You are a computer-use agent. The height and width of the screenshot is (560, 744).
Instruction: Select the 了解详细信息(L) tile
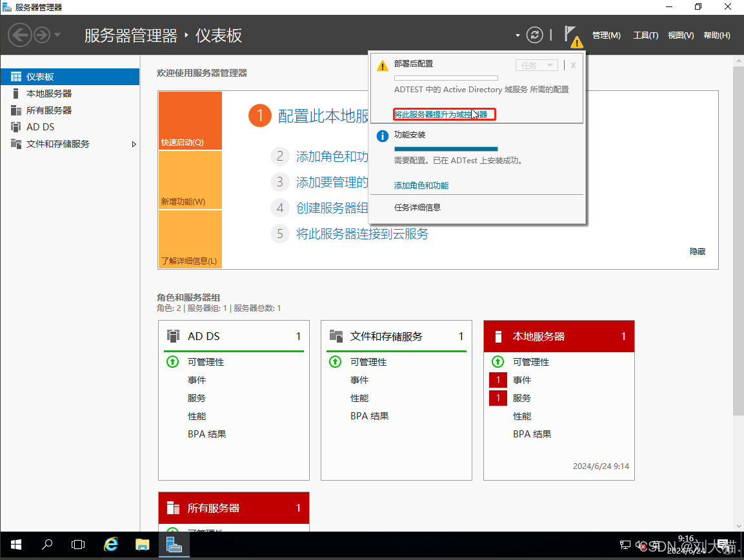[190, 239]
